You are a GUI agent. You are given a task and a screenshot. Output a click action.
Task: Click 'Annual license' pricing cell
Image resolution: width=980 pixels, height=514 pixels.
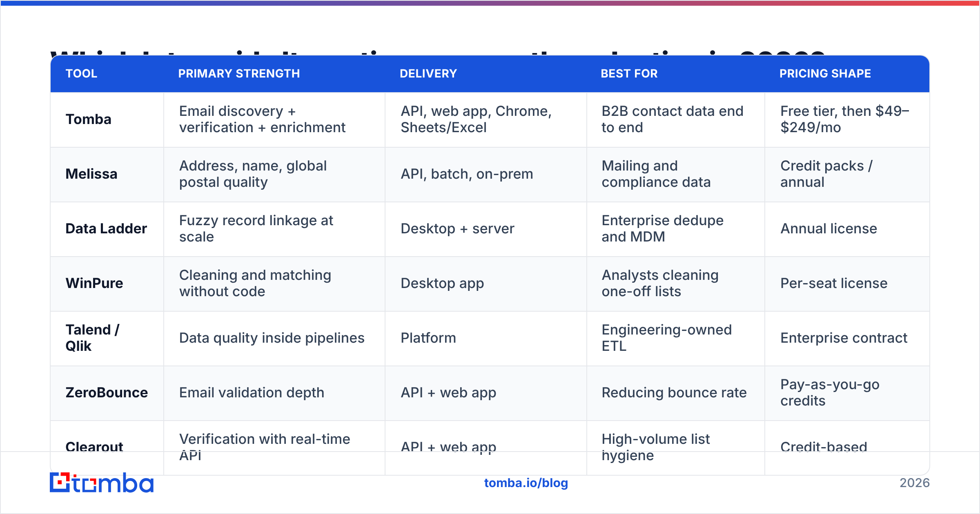point(847,229)
